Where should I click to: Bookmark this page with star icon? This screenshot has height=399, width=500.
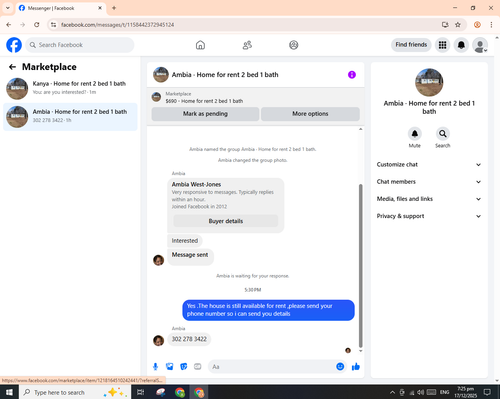point(458,25)
